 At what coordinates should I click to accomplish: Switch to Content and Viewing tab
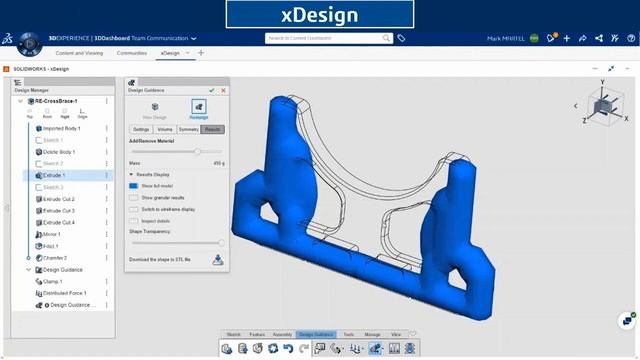click(x=79, y=53)
